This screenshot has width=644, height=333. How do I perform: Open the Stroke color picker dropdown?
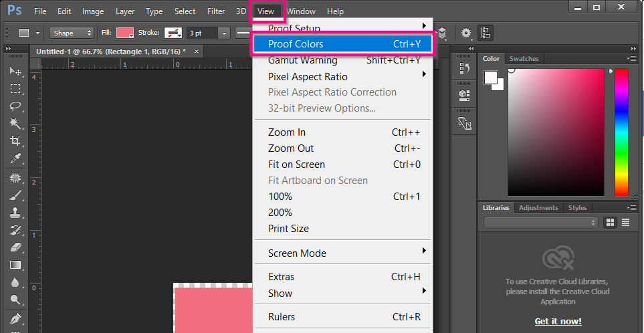click(173, 33)
